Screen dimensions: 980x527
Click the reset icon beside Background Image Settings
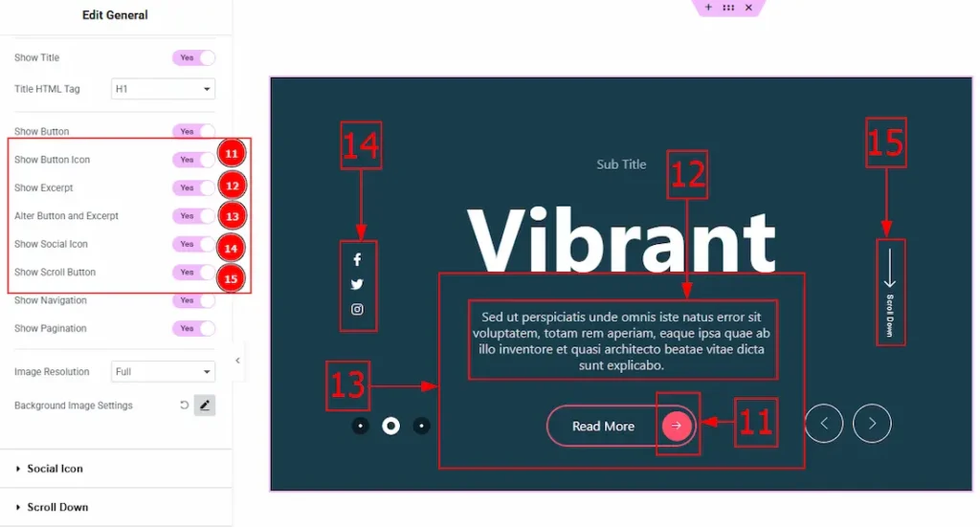click(x=184, y=406)
